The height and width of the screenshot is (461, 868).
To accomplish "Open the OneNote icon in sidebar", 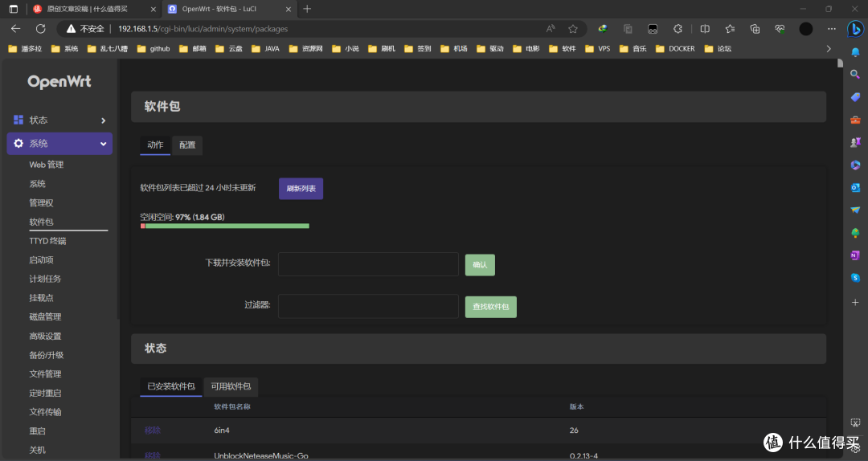I will tap(855, 255).
